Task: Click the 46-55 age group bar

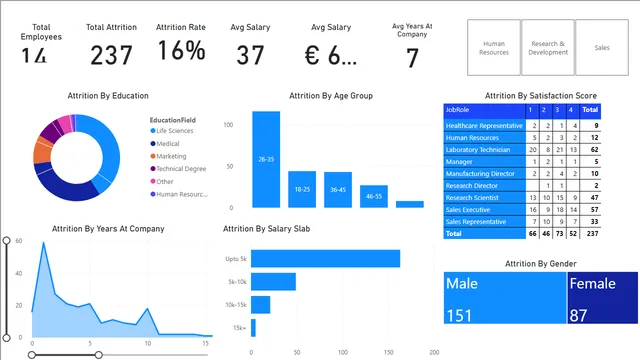Action: [x=374, y=196]
